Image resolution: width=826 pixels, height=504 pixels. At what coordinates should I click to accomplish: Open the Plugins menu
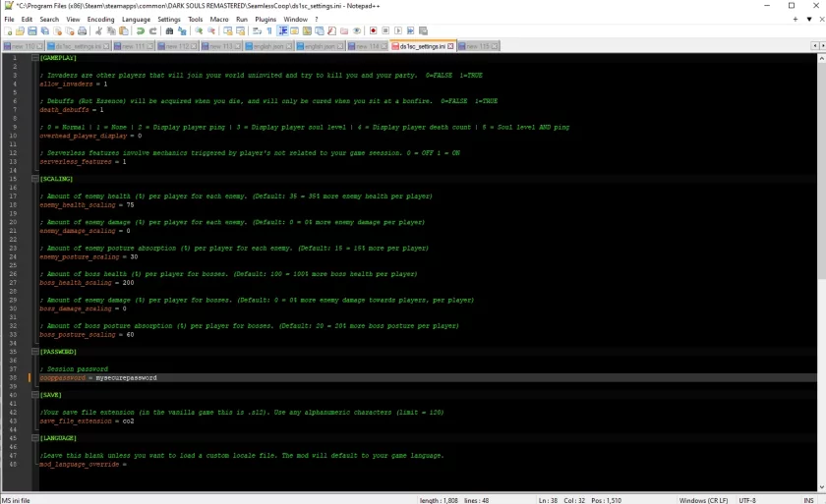(x=265, y=19)
